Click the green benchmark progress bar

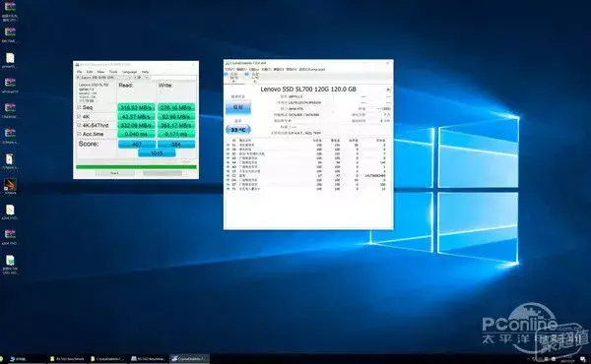[136, 167]
